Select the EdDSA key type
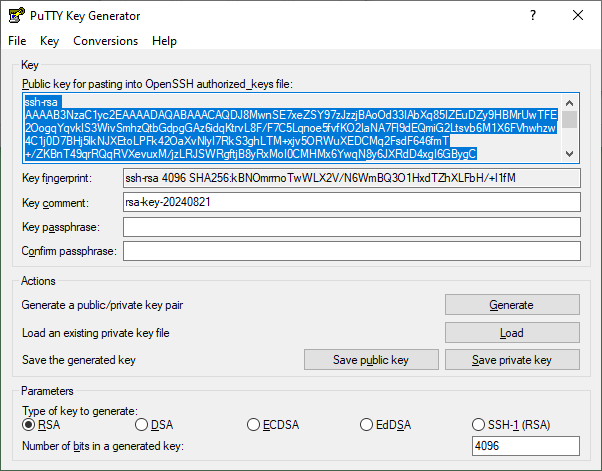The width and height of the screenshot is (602, 471). 385,425
